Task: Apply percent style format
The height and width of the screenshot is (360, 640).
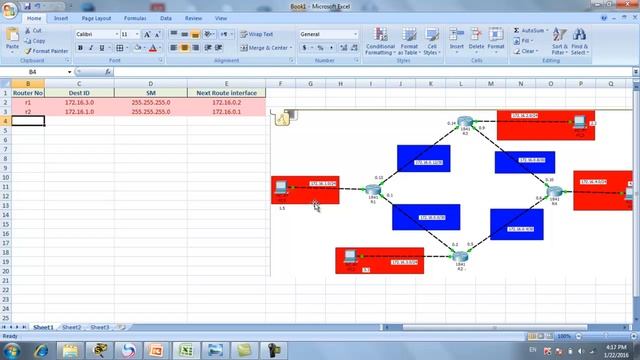Action: point(321,48)
